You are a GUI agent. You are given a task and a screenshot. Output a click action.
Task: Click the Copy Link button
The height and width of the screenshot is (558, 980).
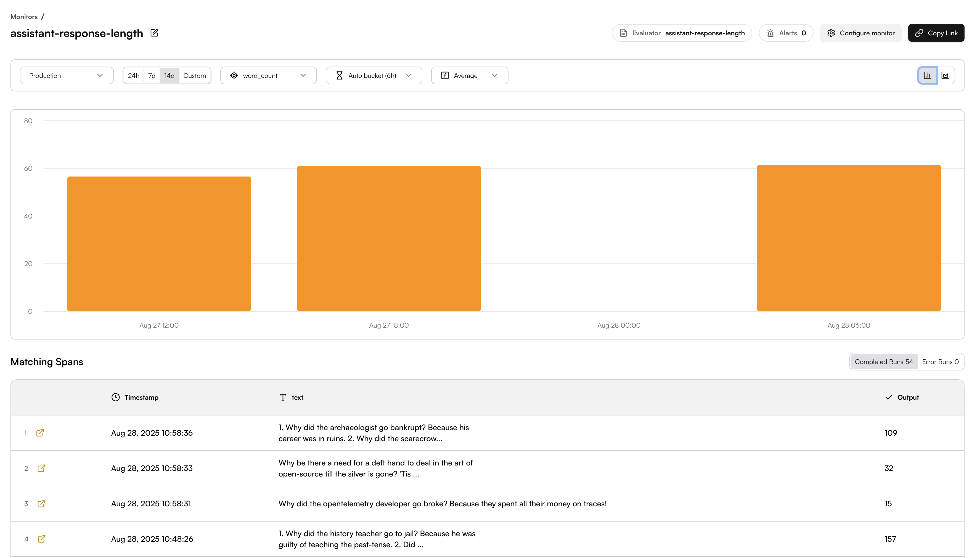pos(936,33)
